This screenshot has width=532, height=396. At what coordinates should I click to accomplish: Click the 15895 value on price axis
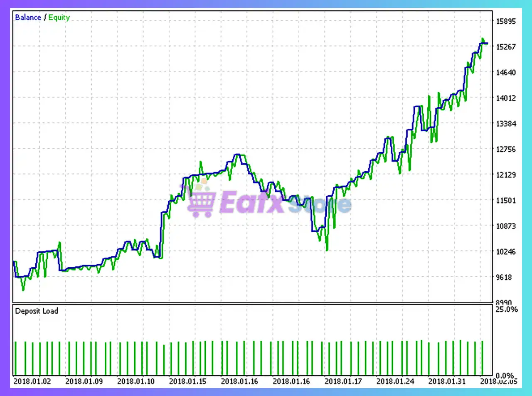(x=506, y=21)
